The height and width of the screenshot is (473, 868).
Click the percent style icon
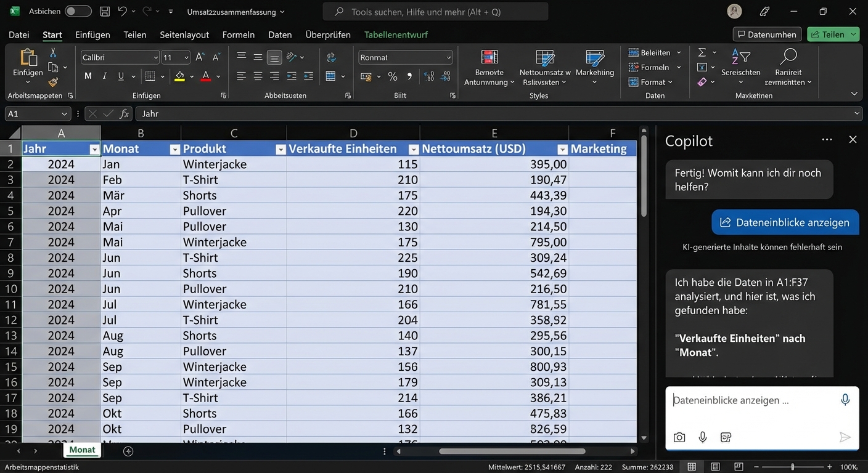(x=393, y=76)
